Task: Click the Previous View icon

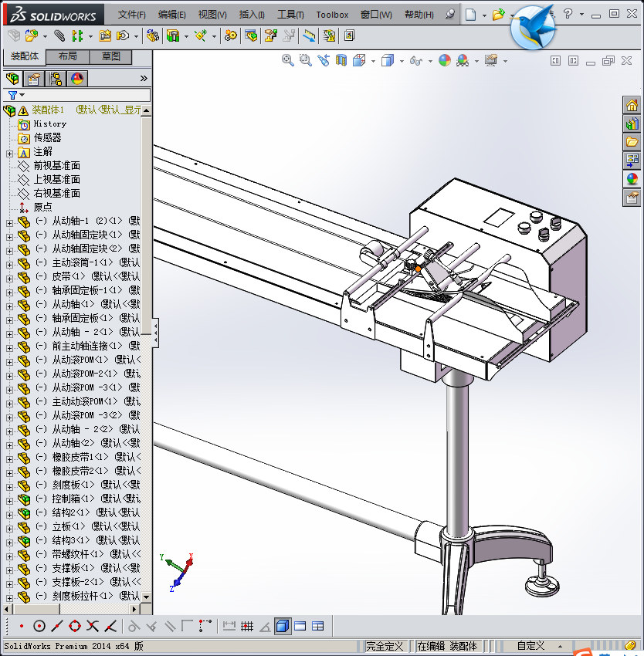Action: (324, 61)
